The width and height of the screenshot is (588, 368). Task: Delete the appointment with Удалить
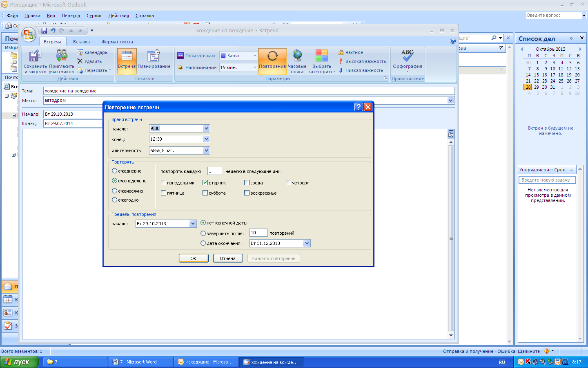pos(89,61)
